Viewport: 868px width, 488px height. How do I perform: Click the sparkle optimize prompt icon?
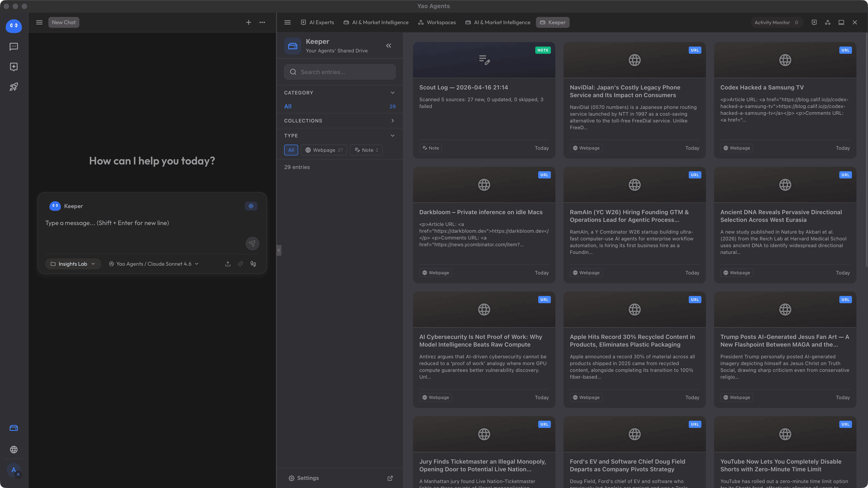coord(241,264)
